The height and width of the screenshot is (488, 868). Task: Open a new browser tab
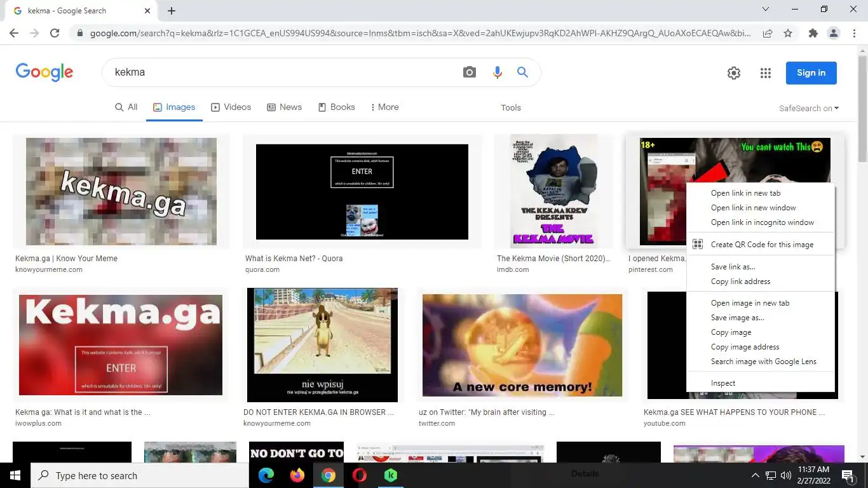(172, 11)
